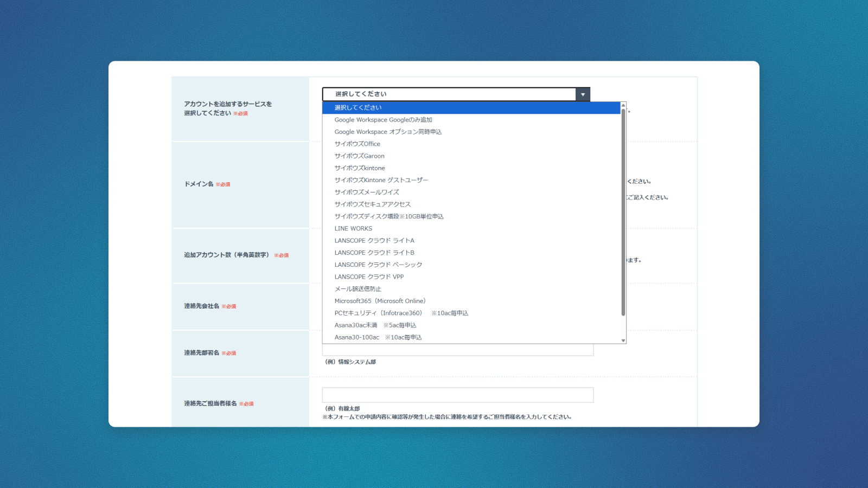Select Microsoft365 (Microsoft Online) option
868x488 pixels.
point(471,301)
